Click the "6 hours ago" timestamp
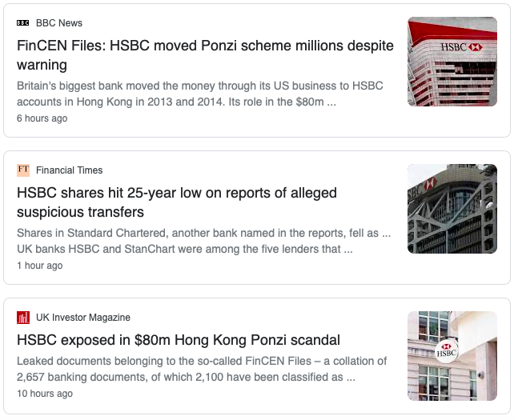514x420 pixels. pos(42,118)
